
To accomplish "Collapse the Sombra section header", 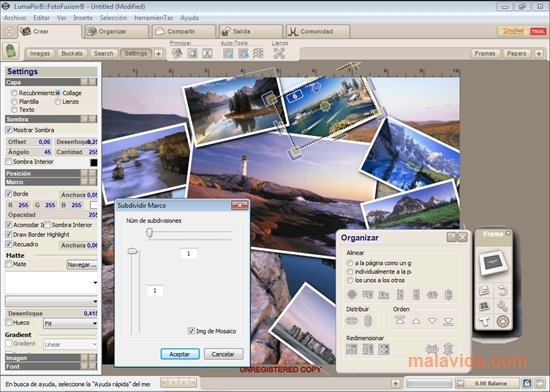I will 51,119.
